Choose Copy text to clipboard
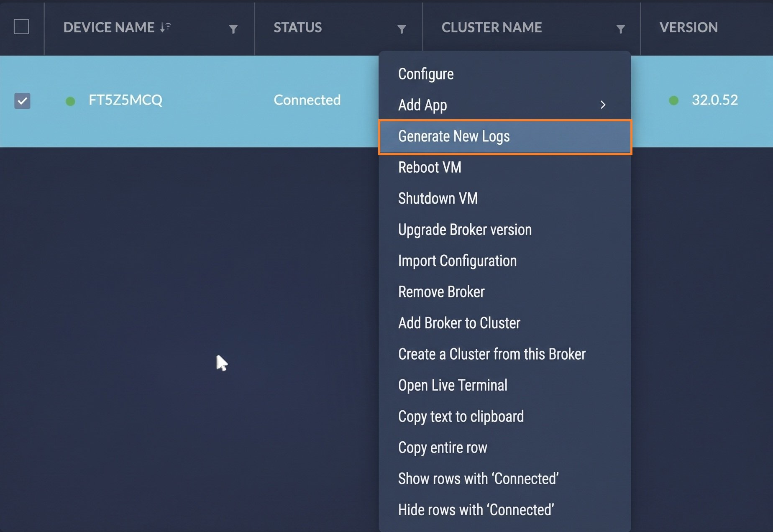The image size is (773, 532). [505, 417]
